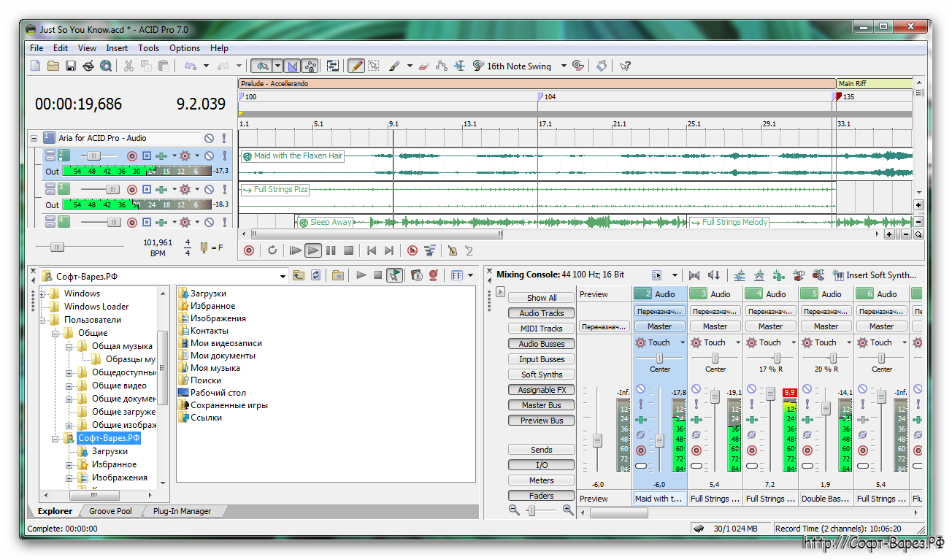
Task: Adjust pan slider on mixer channel 5
Action: tap(832, 358)
